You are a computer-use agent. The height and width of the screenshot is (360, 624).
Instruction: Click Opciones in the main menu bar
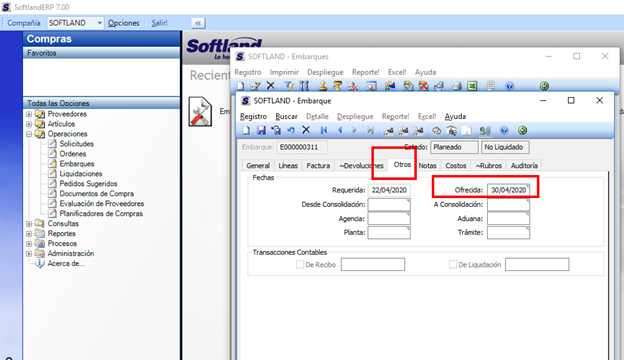point(124,23)
